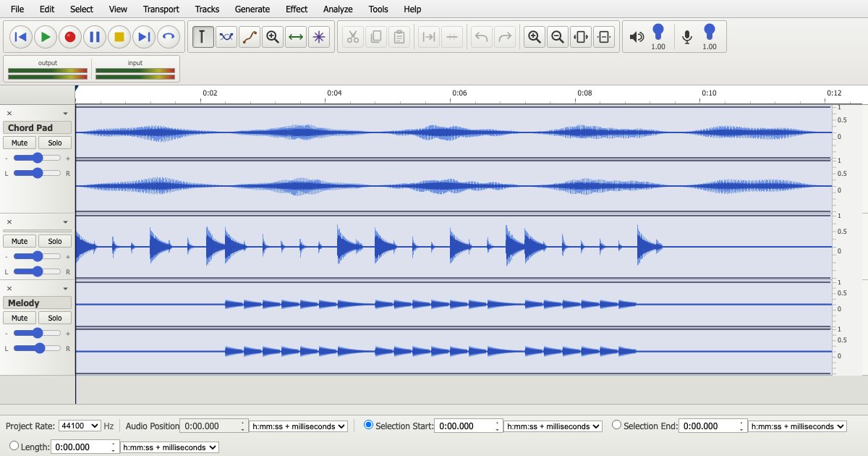The width and height of the screenshot is (868, 456).
Task: Mute the unnamed middle track
Action: click(x=20, y=241)
